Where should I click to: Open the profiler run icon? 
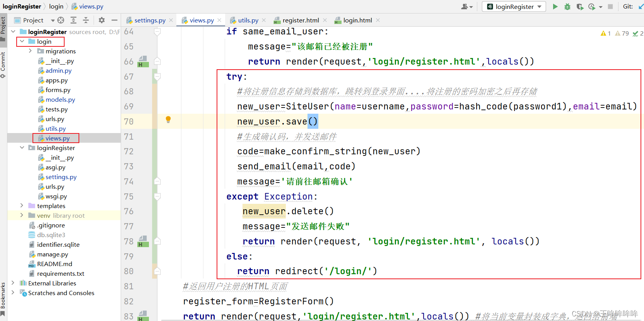[x=592, y=7]
